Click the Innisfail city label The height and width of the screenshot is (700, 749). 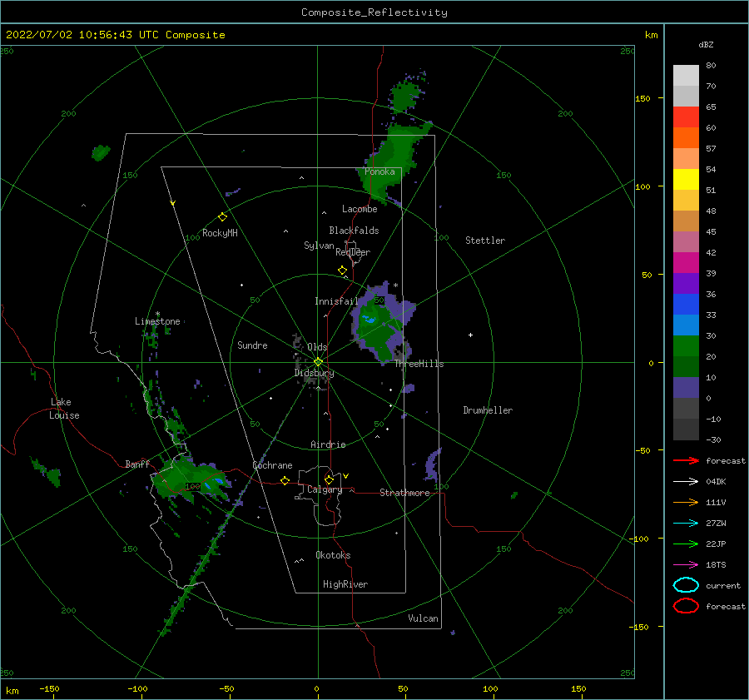tap(336, 301)
